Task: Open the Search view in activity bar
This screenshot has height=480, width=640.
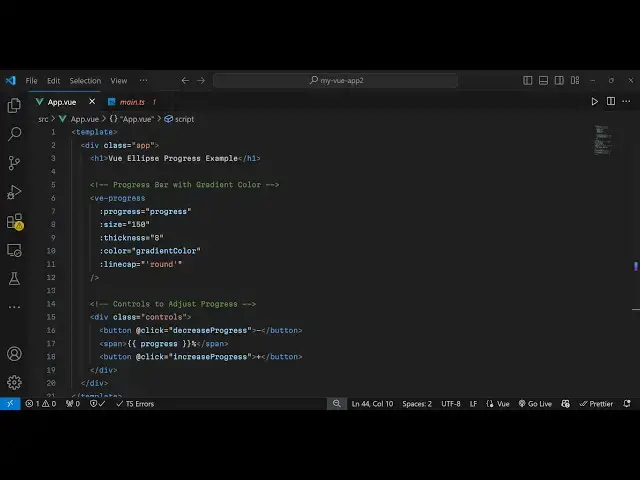Action: point(14,134)
